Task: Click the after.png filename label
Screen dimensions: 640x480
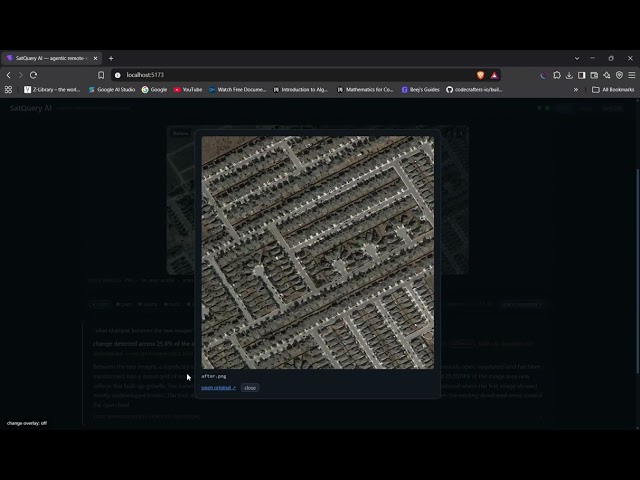Action: point(213,376)
